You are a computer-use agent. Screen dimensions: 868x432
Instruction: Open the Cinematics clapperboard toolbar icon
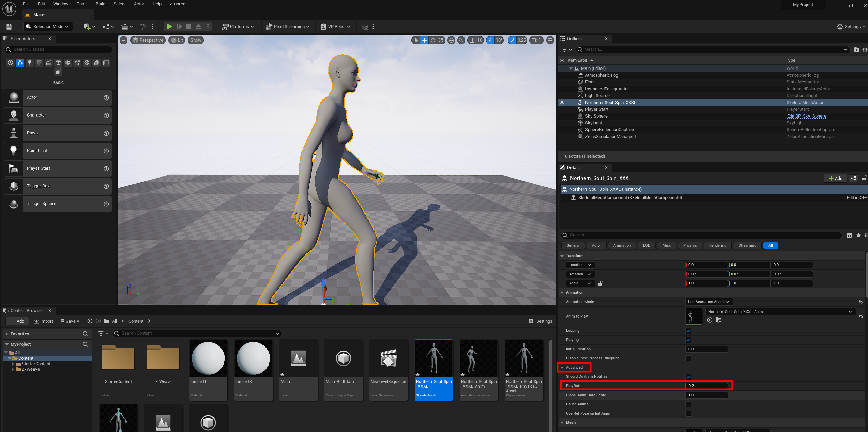point(127,26)
